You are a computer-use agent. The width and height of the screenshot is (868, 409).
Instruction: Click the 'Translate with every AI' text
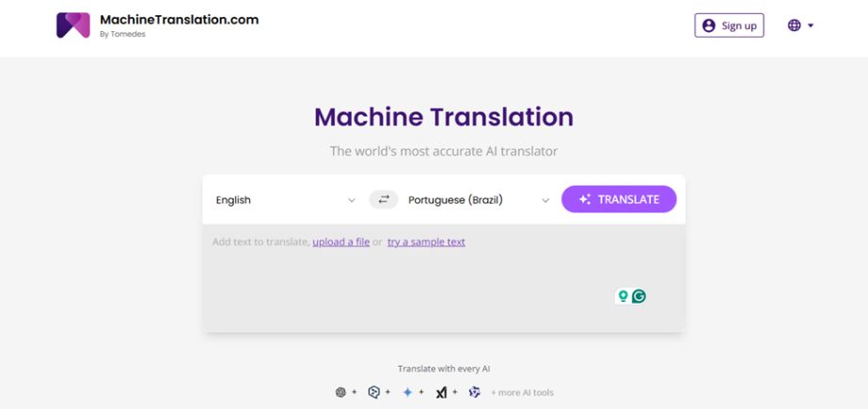click(444, 369)
